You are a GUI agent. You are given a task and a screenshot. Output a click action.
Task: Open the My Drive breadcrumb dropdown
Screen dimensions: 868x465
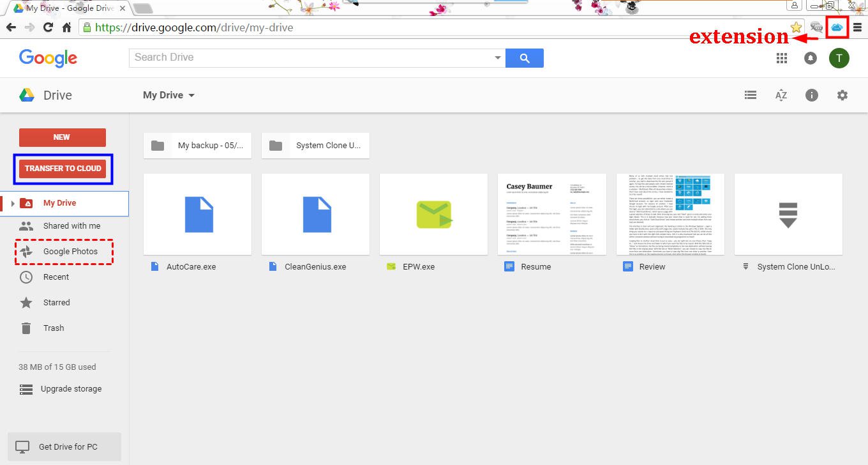pos(169,95)
